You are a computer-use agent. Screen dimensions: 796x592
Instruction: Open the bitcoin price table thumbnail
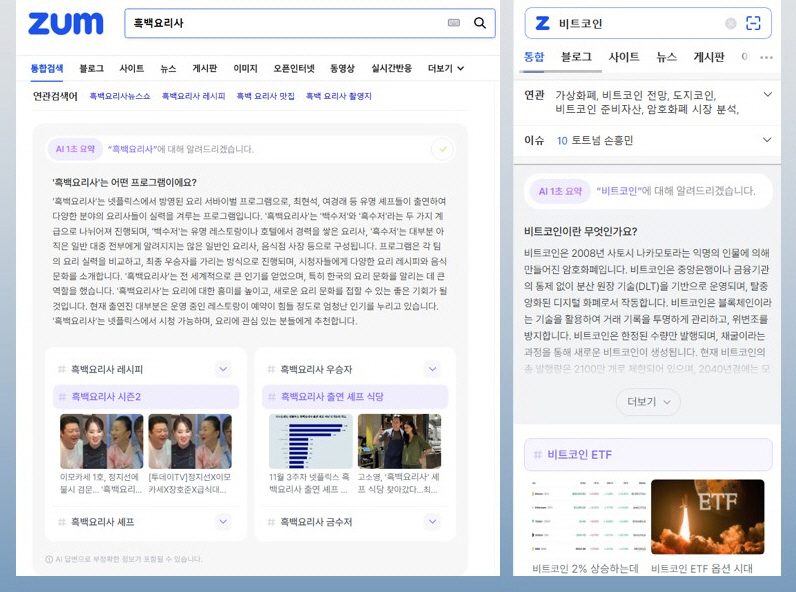pyautogui.click(x=588, y=517)
